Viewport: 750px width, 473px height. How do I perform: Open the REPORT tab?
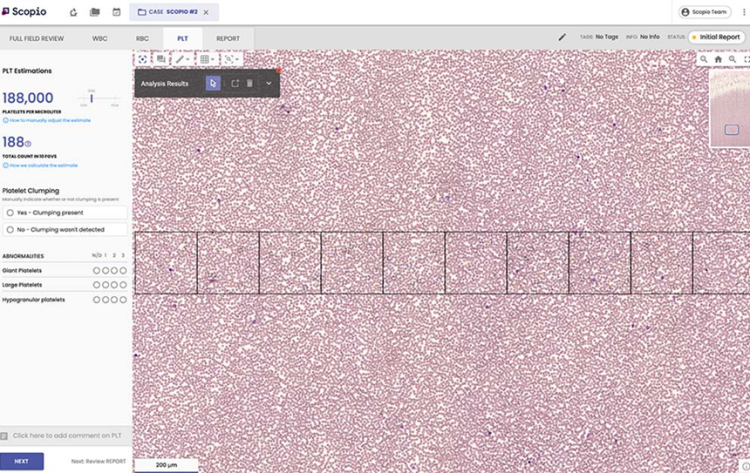(x=228, y=38)
